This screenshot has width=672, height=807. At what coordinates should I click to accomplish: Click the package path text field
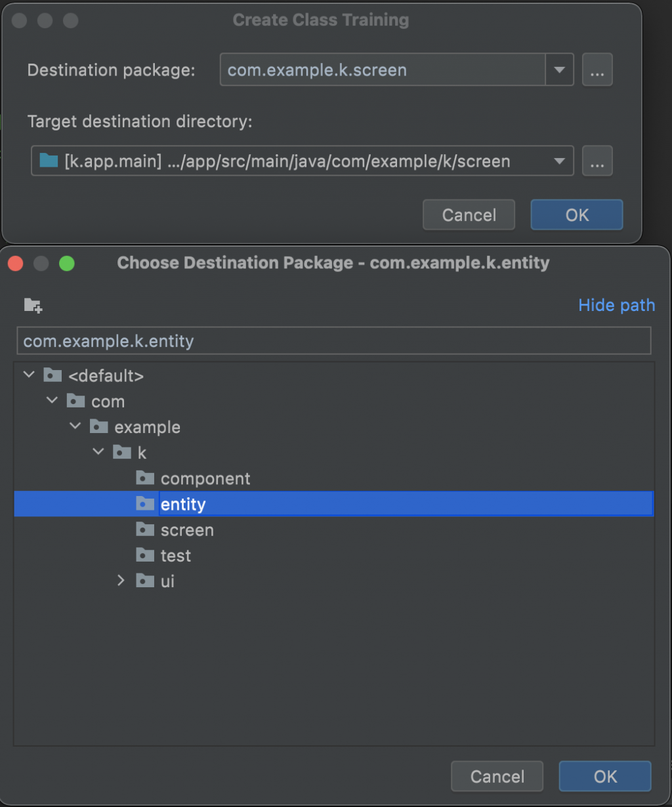pos(333,341)
